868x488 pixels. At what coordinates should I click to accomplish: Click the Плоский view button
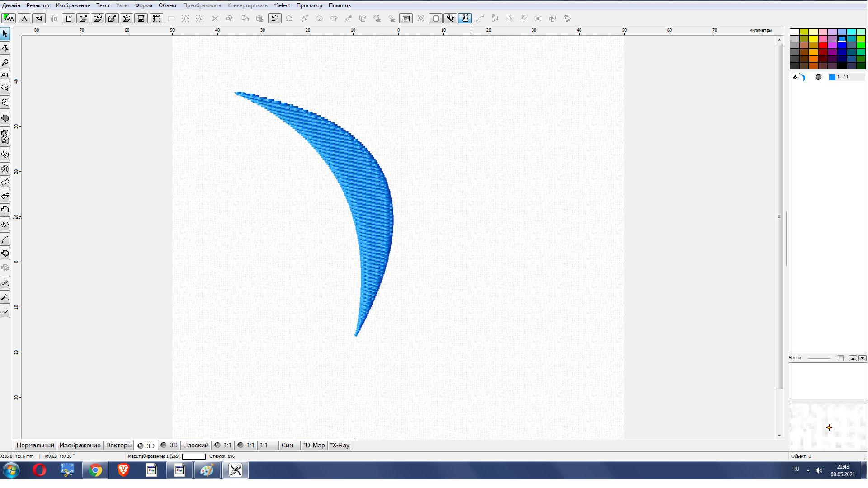[x=195, y=445]
